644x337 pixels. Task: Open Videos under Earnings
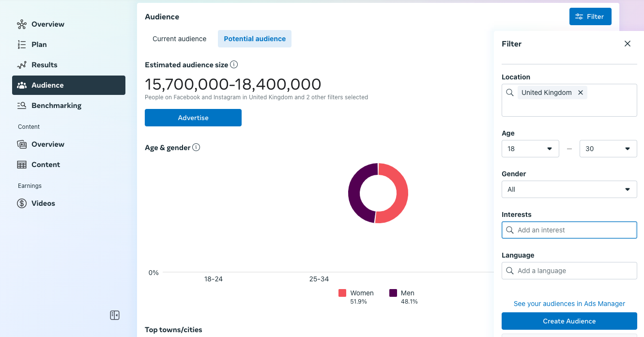click(x=42, y=203)
